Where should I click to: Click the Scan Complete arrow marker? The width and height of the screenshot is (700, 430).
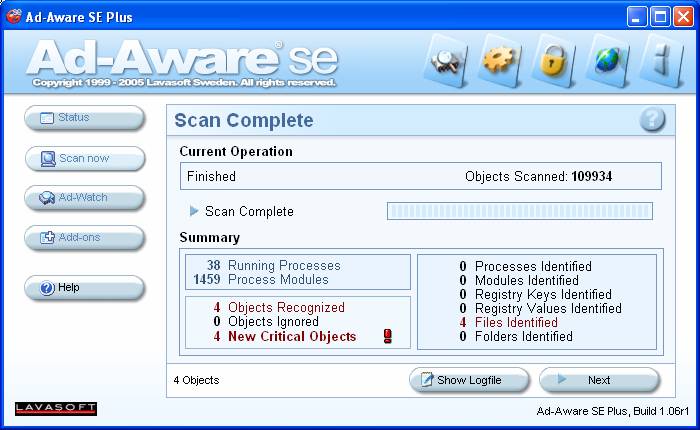[194, 211]
